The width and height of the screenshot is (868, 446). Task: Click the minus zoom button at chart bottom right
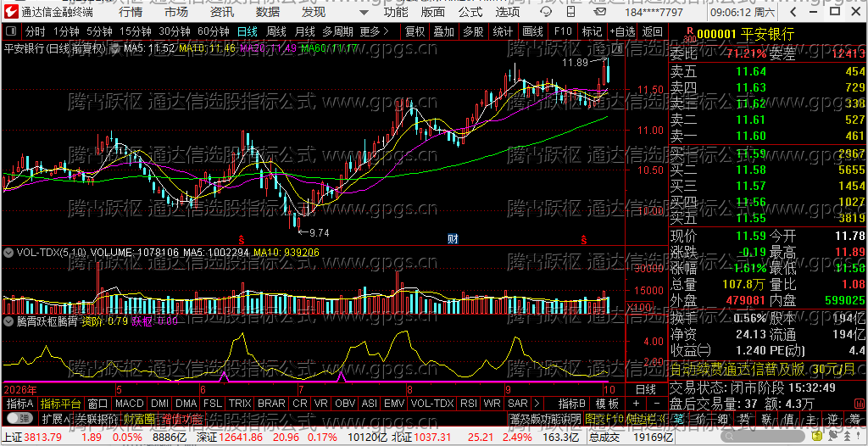(657, 404)
